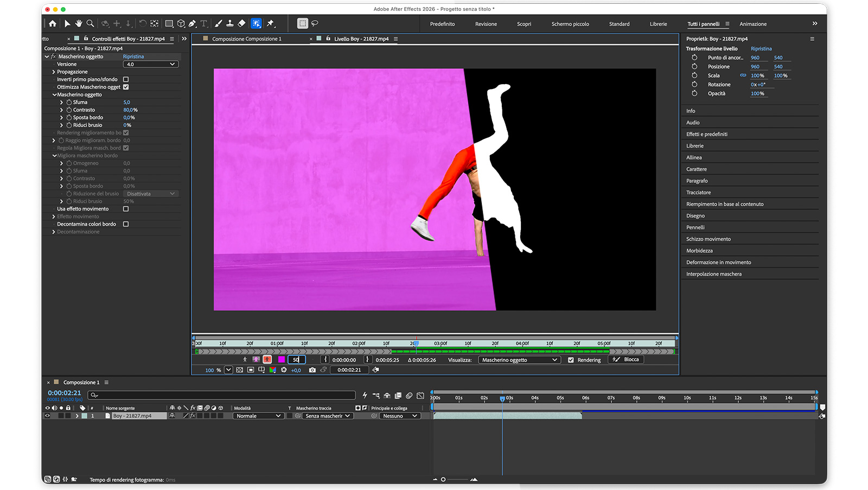Select the Pen tool
This screenshot has height=490, width=868.
[x=192, y=23]
